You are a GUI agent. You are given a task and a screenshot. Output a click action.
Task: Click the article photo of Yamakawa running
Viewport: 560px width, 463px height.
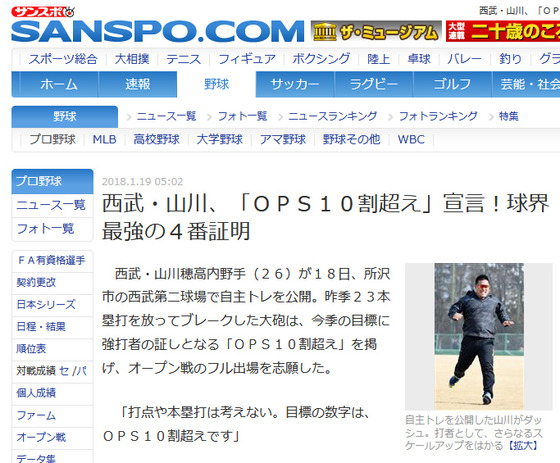[x=479, y=337]
